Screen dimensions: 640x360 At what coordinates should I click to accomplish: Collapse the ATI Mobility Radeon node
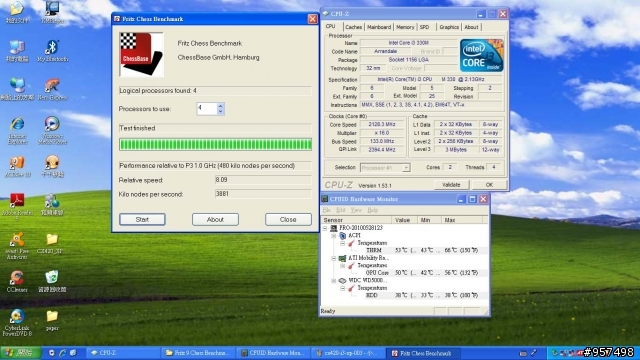334,258
